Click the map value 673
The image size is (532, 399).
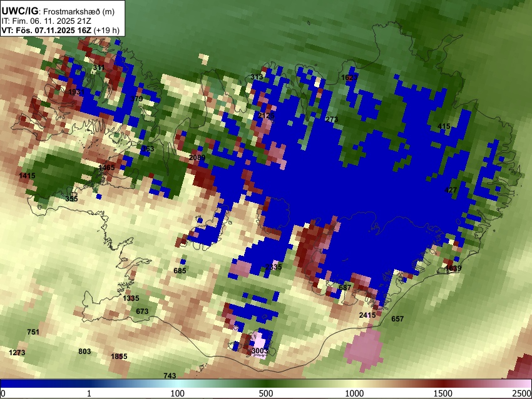(142, 311)
